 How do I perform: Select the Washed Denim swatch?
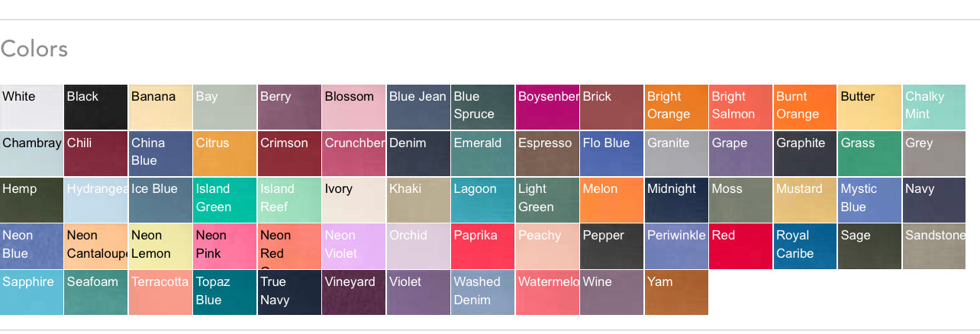coord(482,293)
